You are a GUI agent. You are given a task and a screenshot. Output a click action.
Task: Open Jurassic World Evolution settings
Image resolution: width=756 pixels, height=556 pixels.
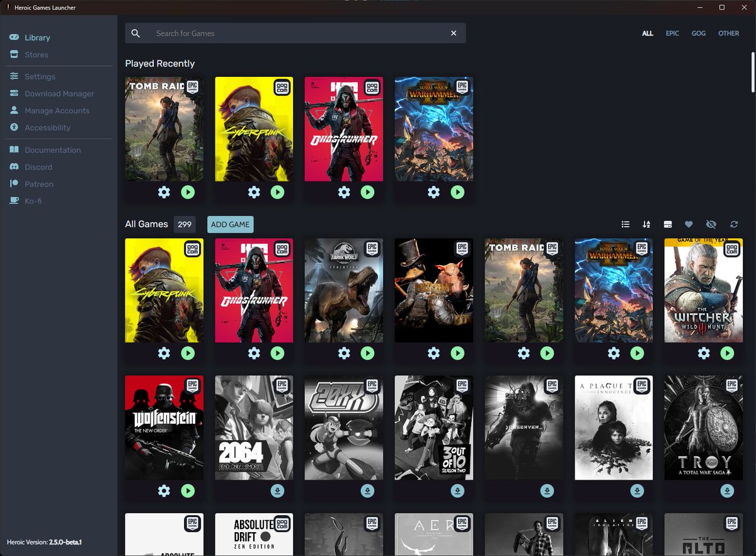[344, 353]
